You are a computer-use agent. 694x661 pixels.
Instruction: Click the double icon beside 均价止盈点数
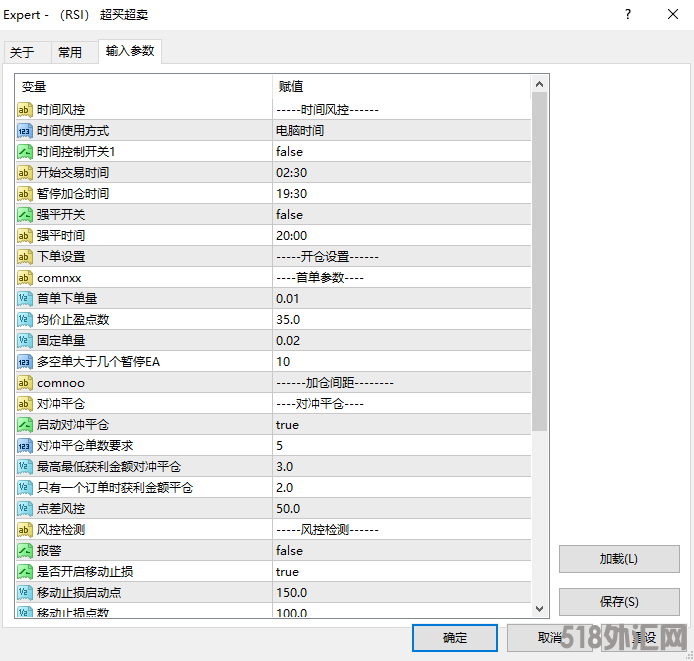point(25,320)
